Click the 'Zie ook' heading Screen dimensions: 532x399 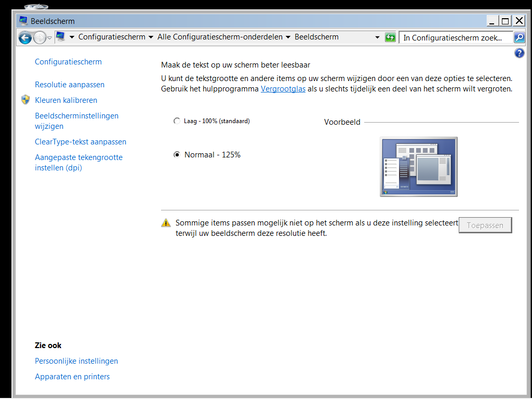pos(48,345)
